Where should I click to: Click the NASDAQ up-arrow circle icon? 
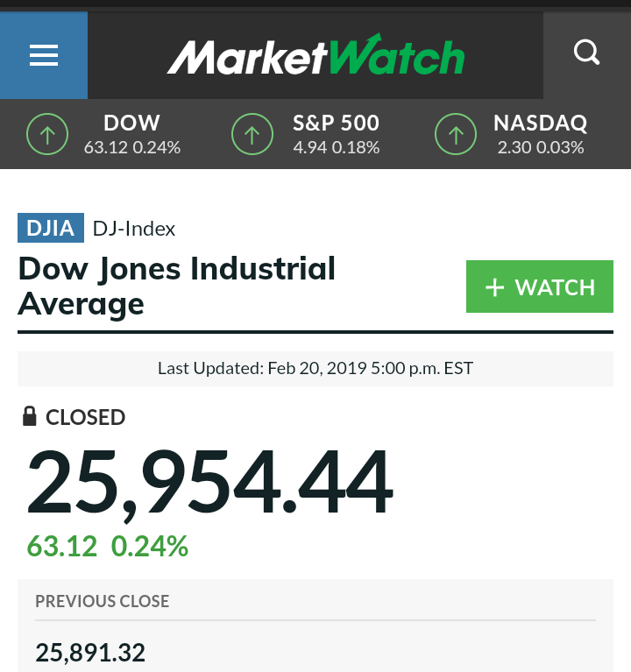[455, 134]
